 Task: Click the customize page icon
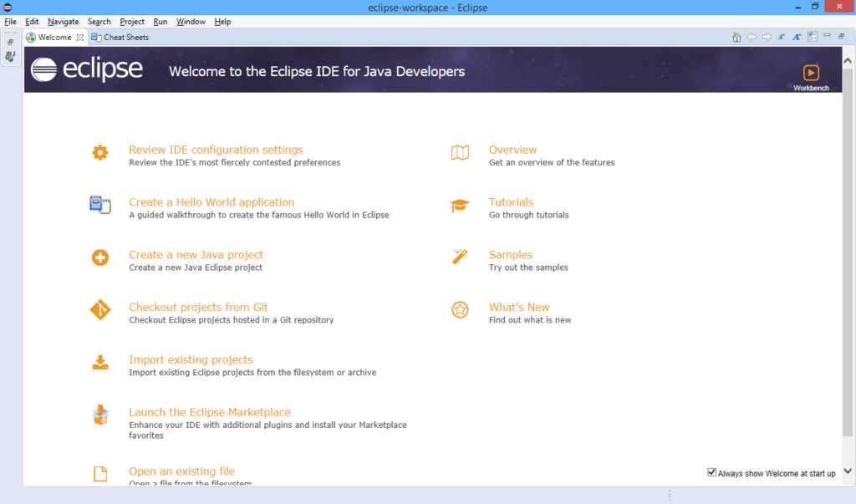(813, 37)
